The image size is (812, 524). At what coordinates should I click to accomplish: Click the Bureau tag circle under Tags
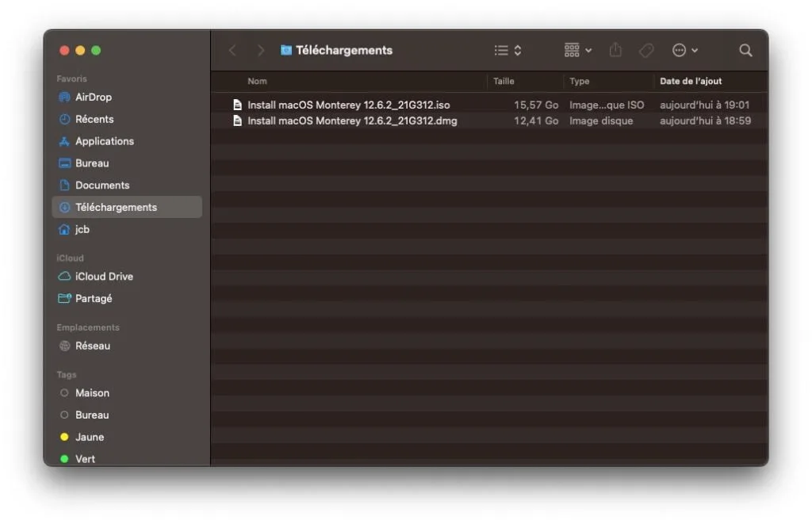(x=64, y=415)
